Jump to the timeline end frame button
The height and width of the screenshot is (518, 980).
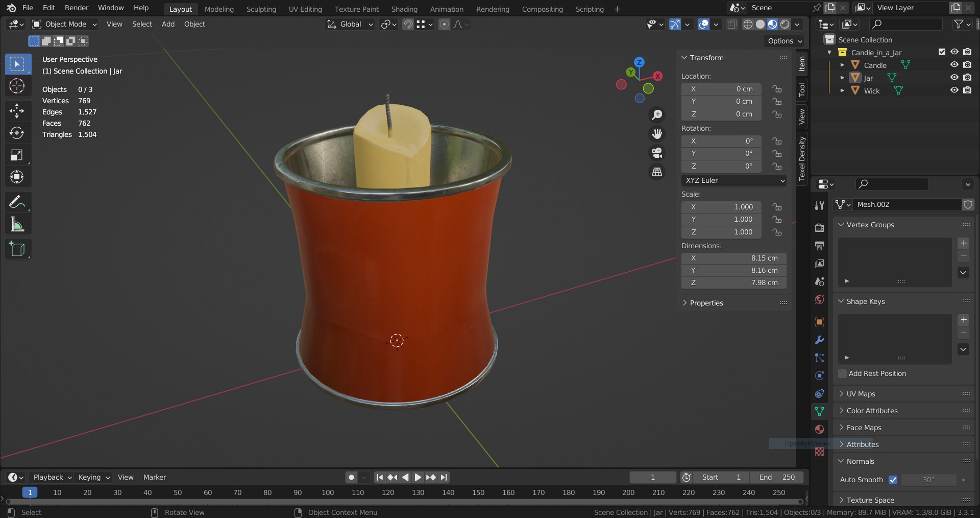(x=444, y=477)
